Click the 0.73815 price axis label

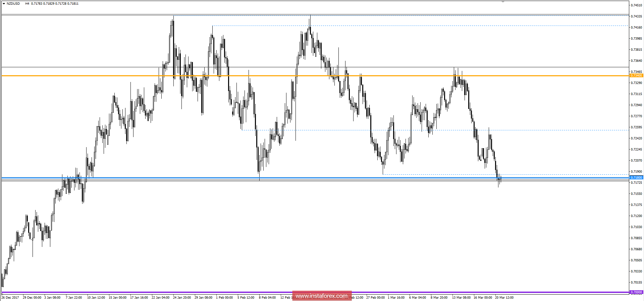637,50
